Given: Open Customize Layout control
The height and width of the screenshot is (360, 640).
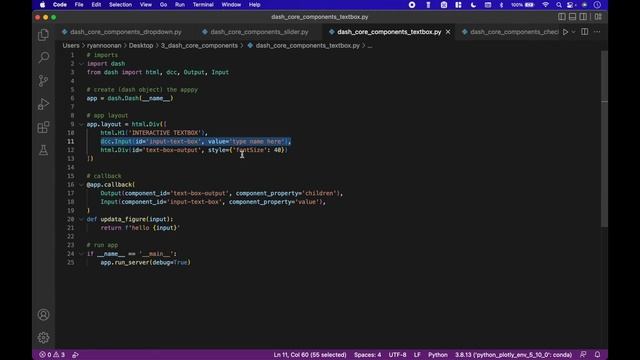Looking at the screenshot, I should [x=598, y=17].
